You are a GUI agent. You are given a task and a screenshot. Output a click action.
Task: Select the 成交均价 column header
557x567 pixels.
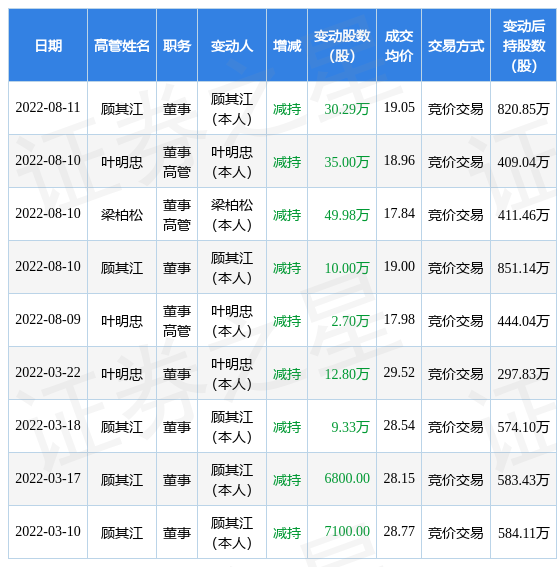tap(399, 46)
